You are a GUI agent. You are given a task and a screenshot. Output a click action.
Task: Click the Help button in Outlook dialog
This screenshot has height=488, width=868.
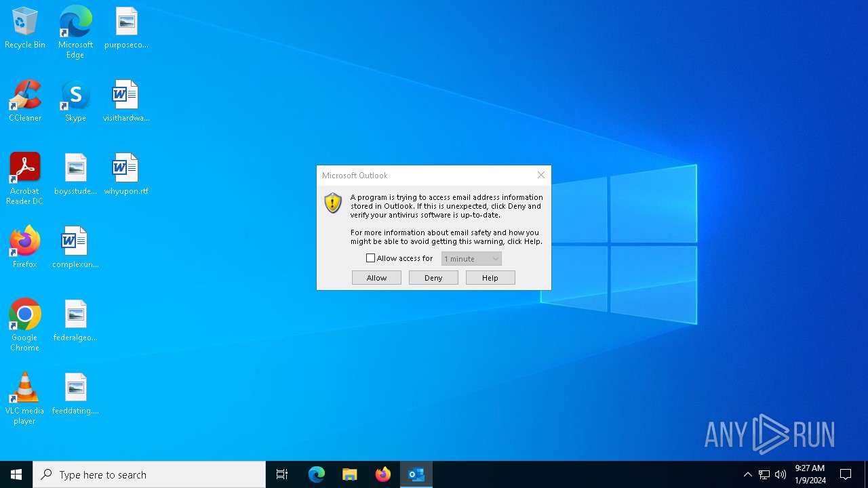point(490,278)
